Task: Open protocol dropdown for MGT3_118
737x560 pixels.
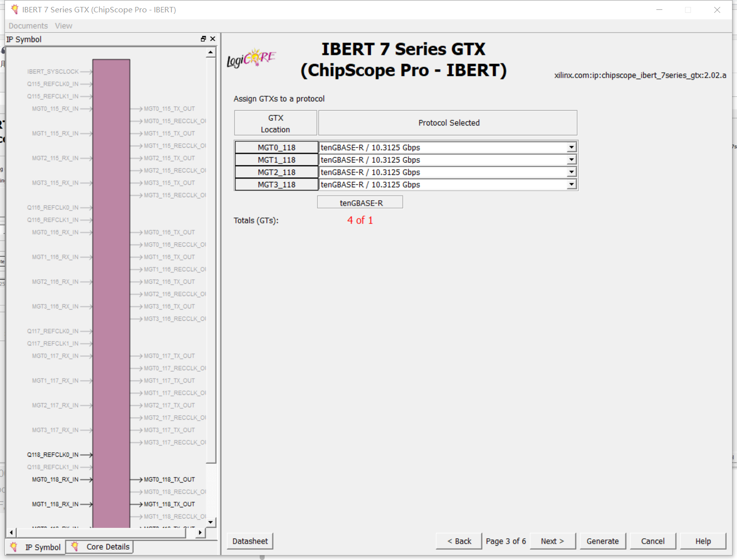Action: pyautogui.click(x=572, y=184)
